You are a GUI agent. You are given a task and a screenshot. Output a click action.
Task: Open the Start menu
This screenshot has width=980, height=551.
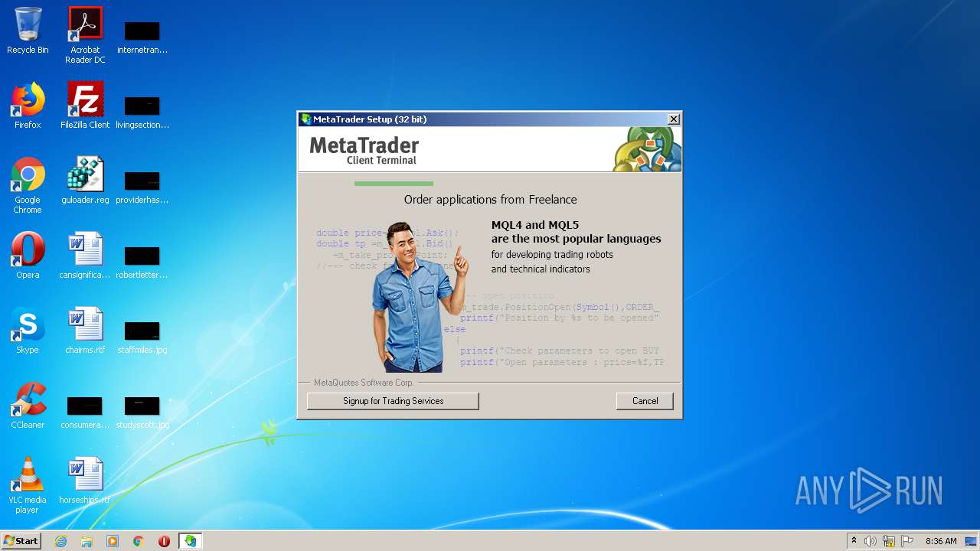pyautogui.click(x=21, y=541)
